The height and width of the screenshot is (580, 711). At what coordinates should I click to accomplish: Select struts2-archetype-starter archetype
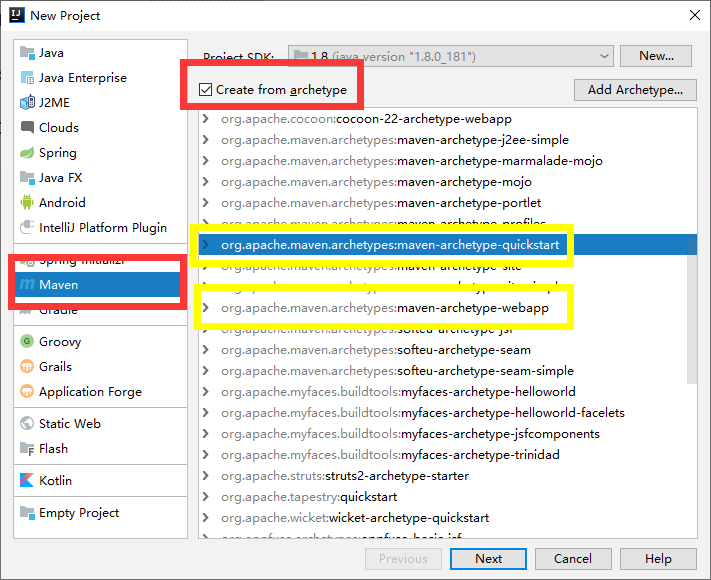tap(448, 476)
